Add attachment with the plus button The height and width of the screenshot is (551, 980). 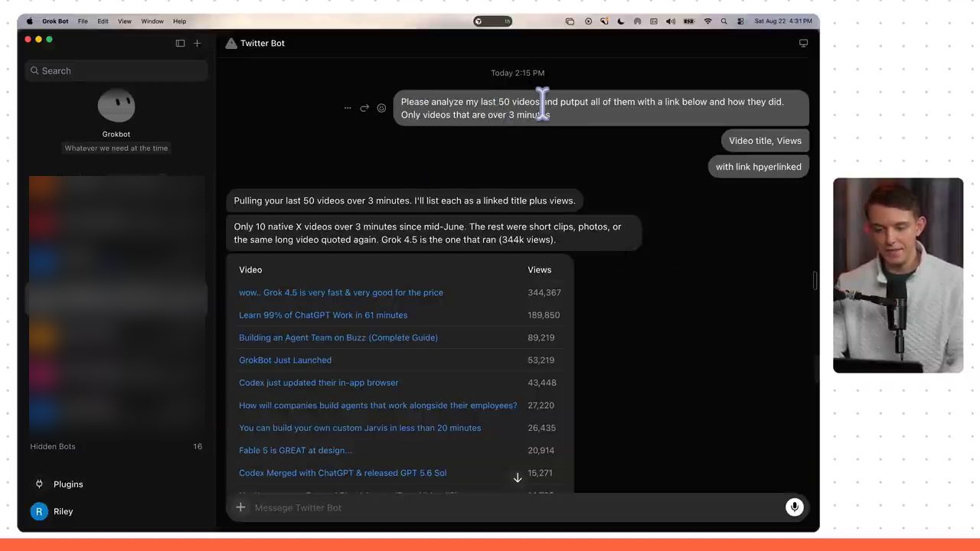click(x=240, y=507)
